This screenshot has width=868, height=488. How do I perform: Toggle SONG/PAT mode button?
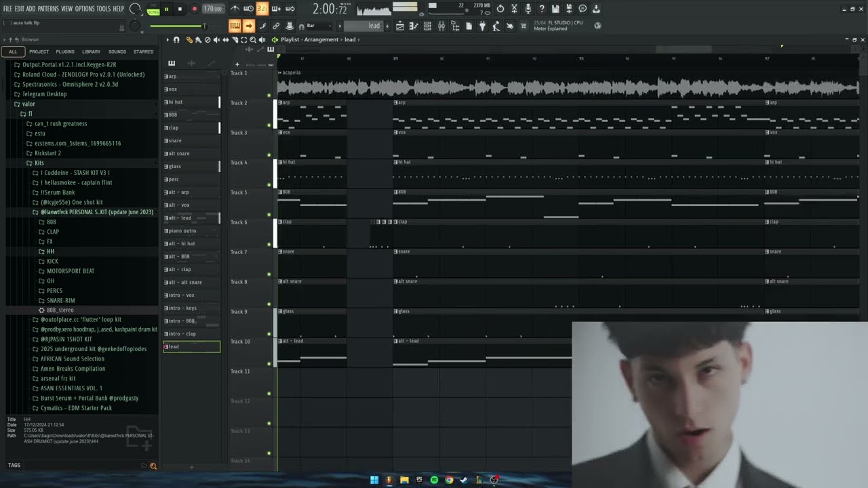[x=153, y=9]
